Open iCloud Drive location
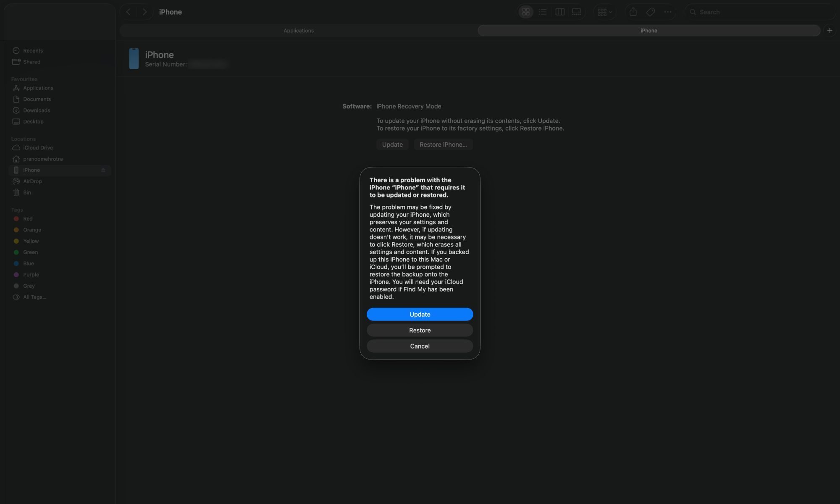 point(59,147)
